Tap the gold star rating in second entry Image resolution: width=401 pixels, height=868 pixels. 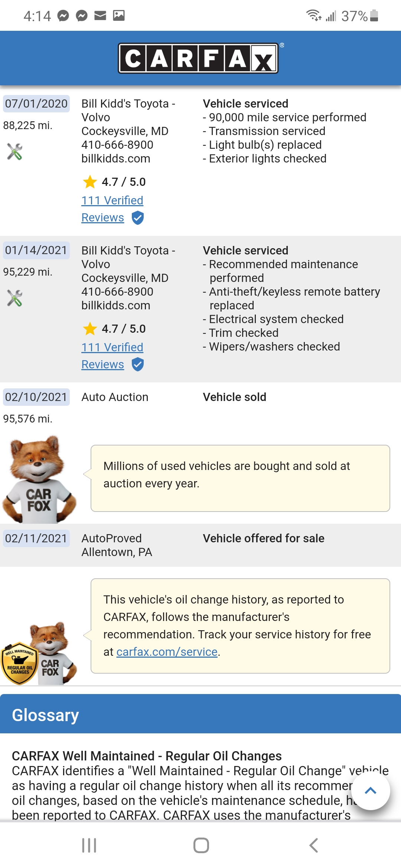click(90, 329)
